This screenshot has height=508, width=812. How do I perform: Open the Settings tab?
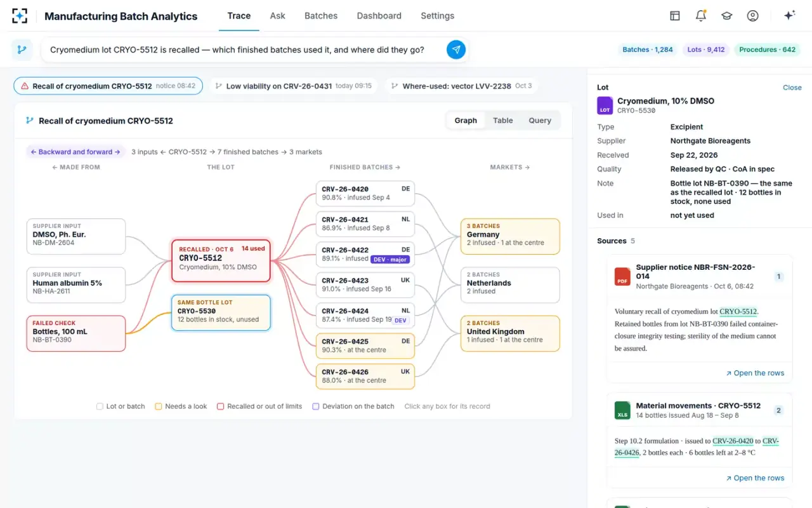(438, 16)
